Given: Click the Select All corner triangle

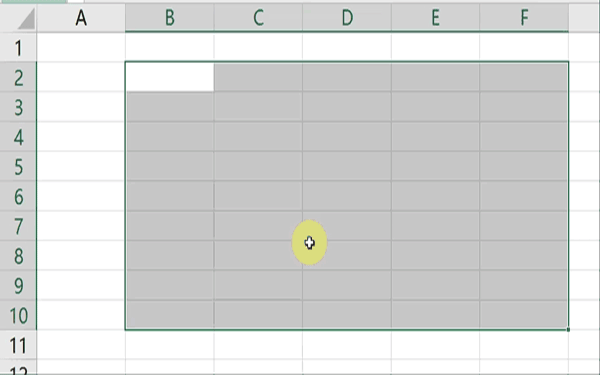Looking at the screenshot, I should tap(26, 18).
